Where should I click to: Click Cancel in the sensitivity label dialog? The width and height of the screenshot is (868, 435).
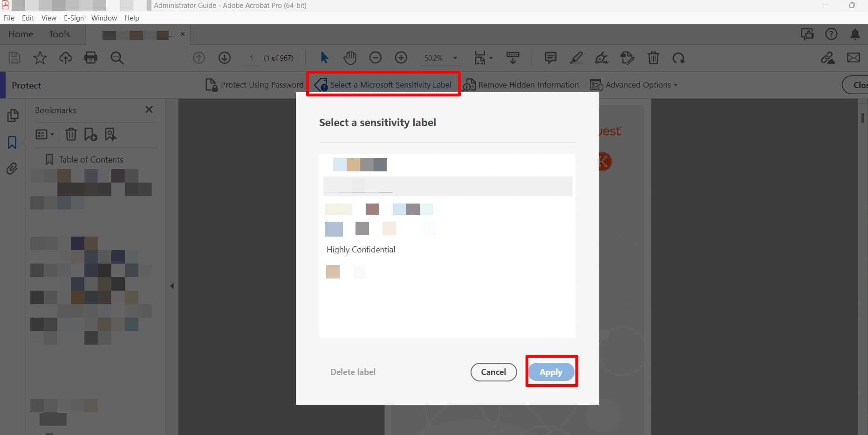(493, 372)
